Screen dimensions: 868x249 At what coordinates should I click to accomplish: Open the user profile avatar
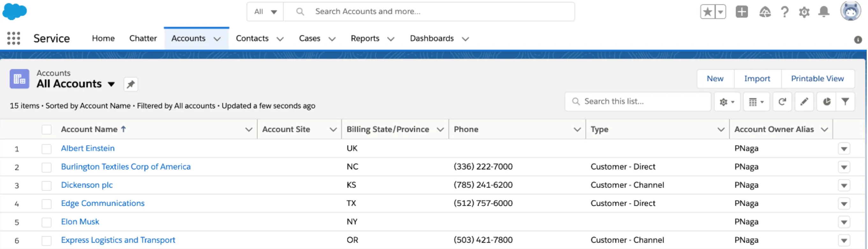pyautogui.click(x=850, y=11)
